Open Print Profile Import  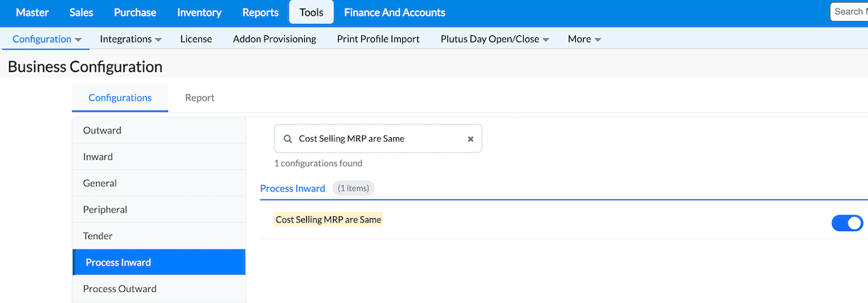point(378,40)
